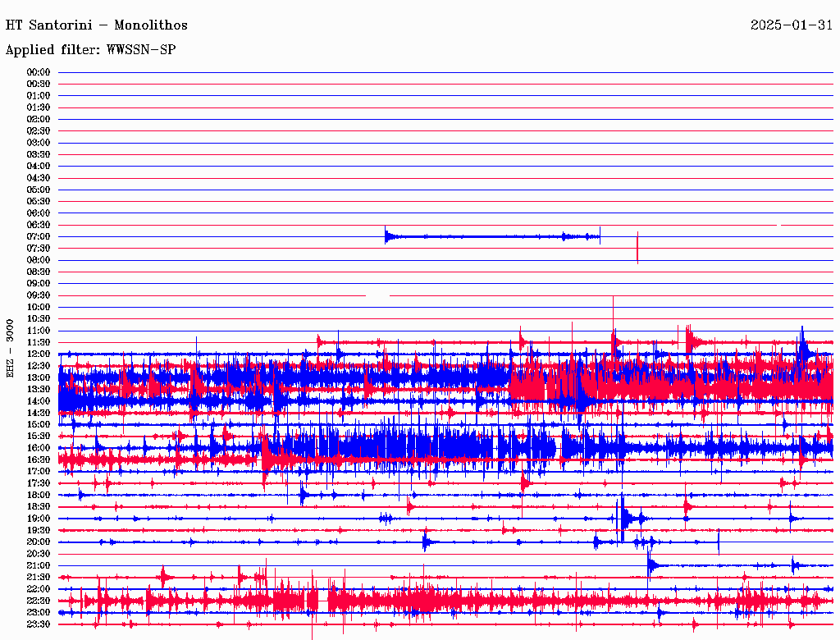Click the 06:00 time label
The width and height of the screenshot is (840, 640).
[x=39, y=213]
